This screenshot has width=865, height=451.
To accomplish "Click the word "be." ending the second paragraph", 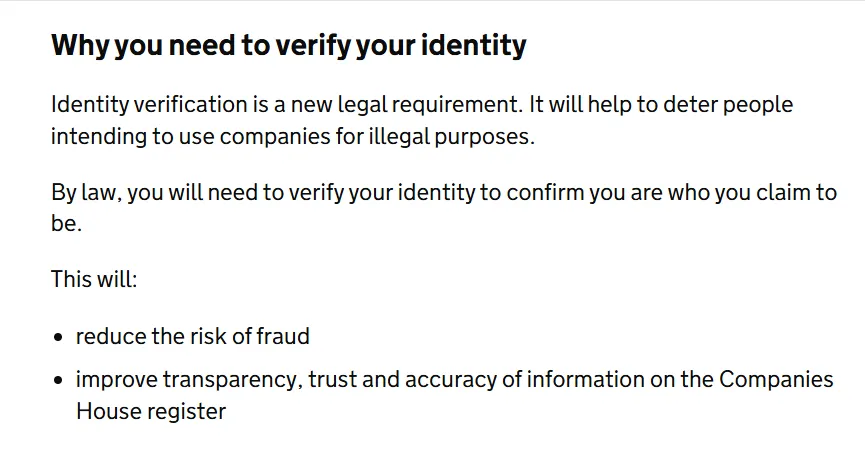I will (66, 224).
